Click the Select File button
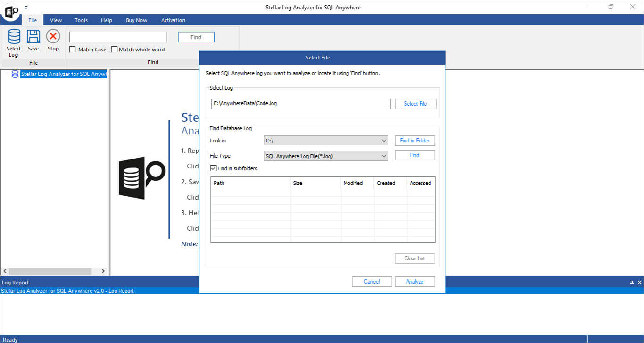The width and height of the screenshot is (644, 343). click(x=415, y=104)
